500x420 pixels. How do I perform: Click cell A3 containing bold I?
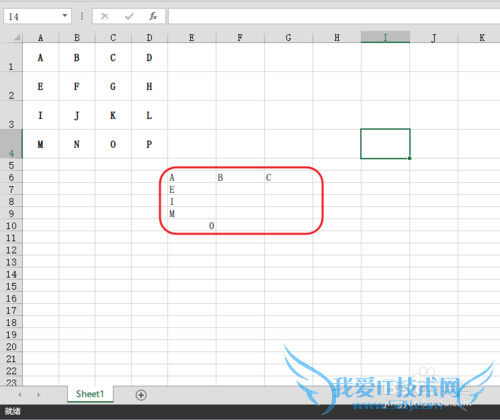(41, 115)
